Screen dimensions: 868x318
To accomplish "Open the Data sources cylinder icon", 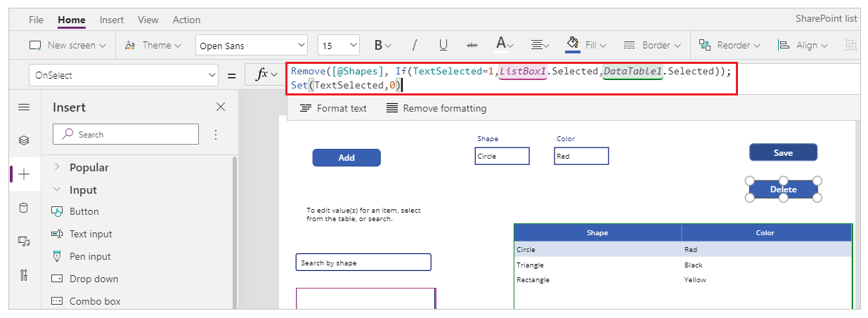I will 24,207.
